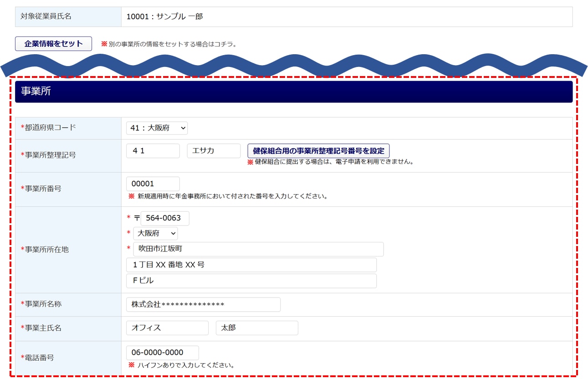Click the 事業所整理記号 field containing ４１
Image resolution: width=588 pixels, height=379 pixels.
click(153, 151)
